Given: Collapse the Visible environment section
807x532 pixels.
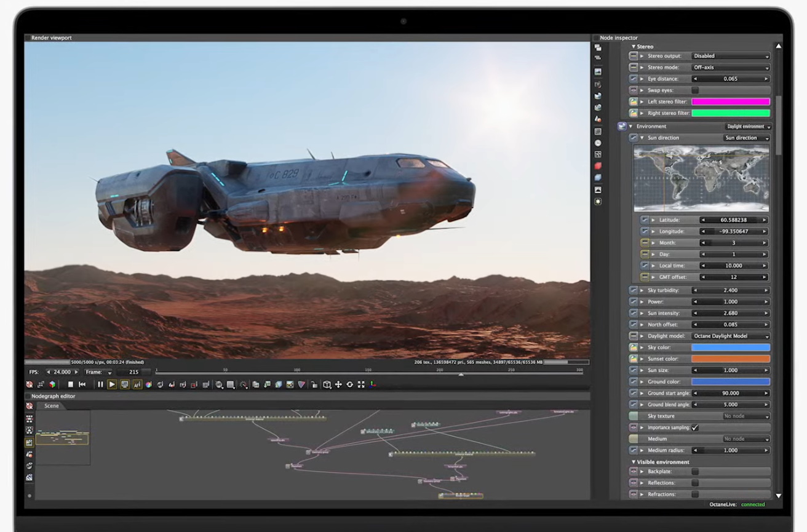Looking at the screenshot, I should [x=634, y=462].
